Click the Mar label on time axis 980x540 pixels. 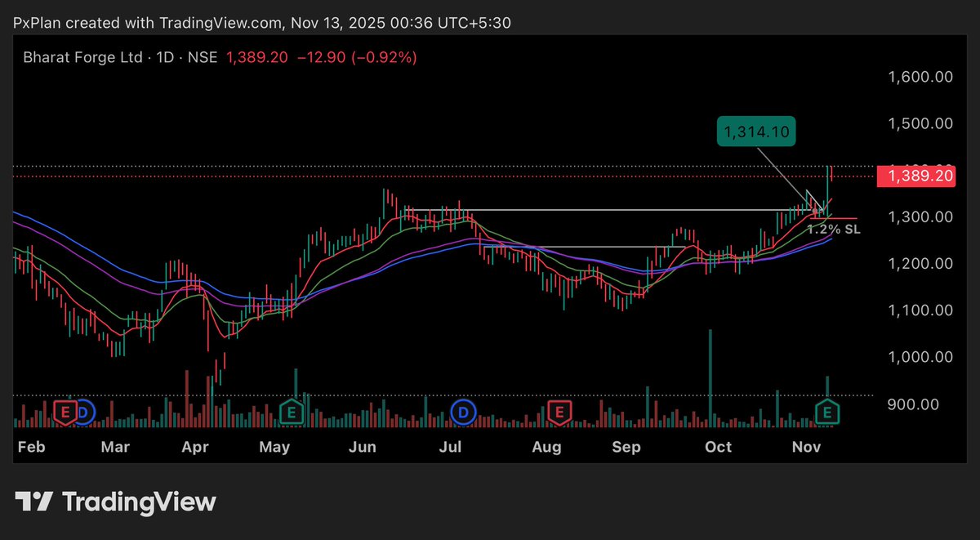pyautogui.click(x=116, y=447)
